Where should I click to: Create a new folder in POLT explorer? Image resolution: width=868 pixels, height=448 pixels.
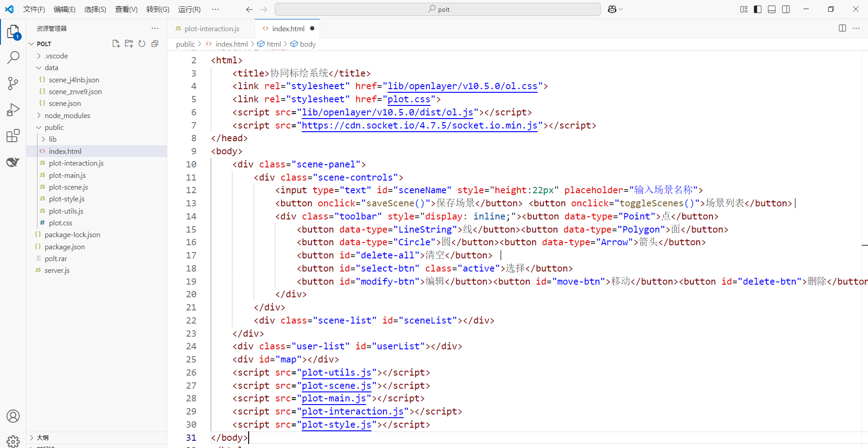click(x=129, y=43)
